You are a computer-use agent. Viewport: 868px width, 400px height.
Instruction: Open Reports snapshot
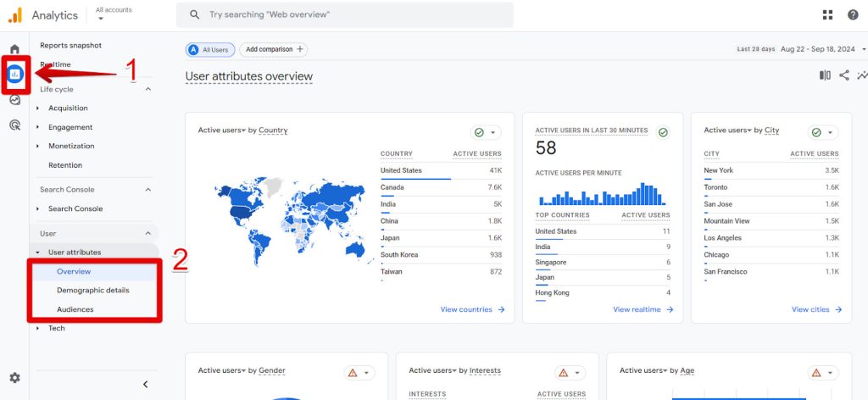71,46
